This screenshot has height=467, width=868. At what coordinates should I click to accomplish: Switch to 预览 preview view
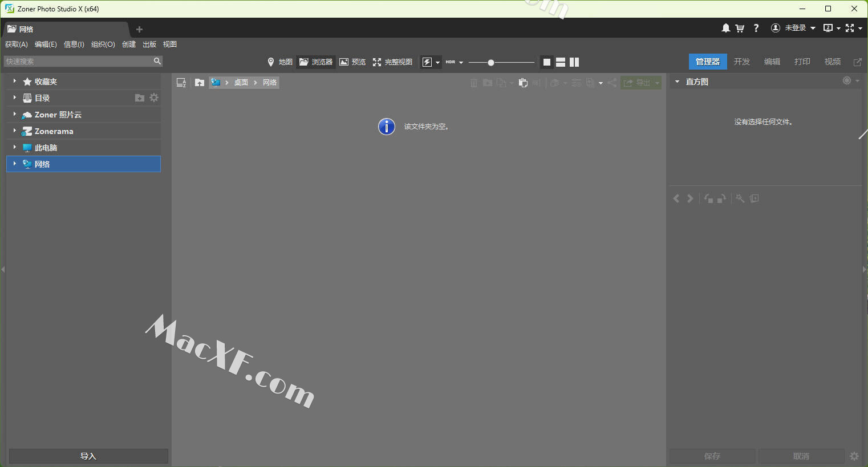coord(352,62)
